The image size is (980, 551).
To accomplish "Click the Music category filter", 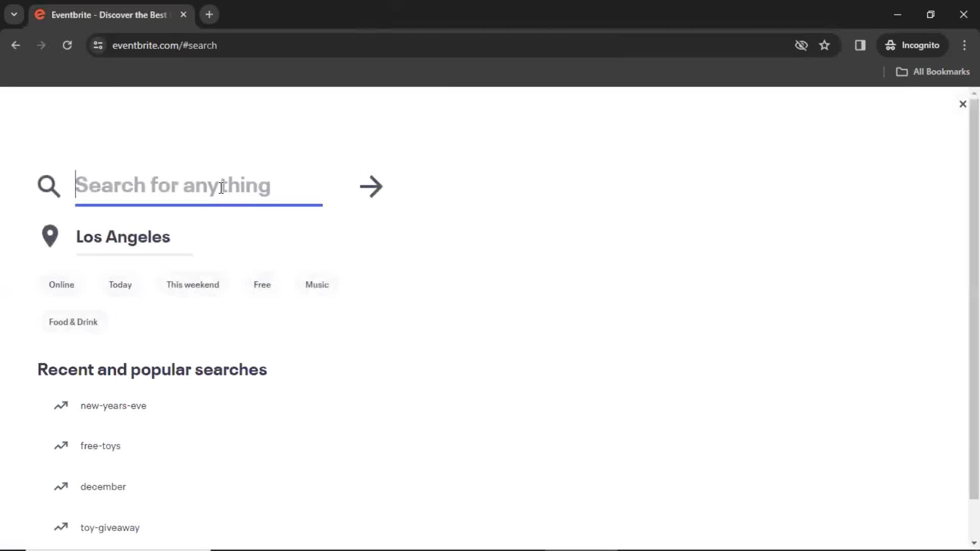I will (x=316, y=285).
